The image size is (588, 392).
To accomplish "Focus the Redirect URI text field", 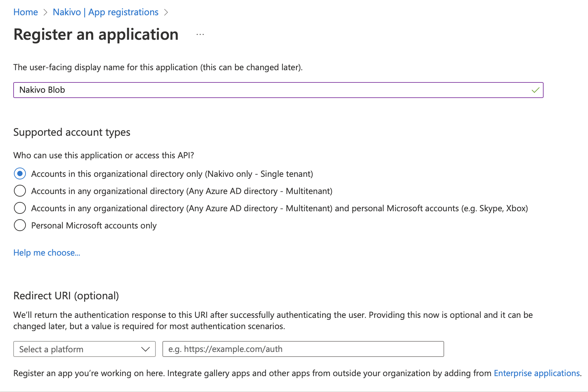I will (303, 349).
